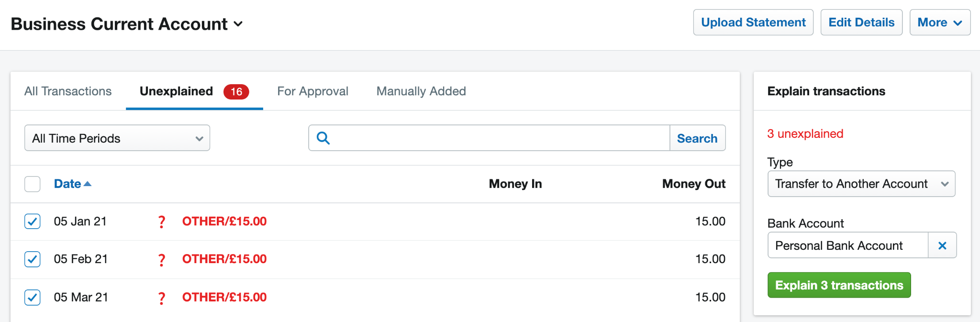Click the Date sort arrow
This screenshot has width=980, height=322.
88,184
